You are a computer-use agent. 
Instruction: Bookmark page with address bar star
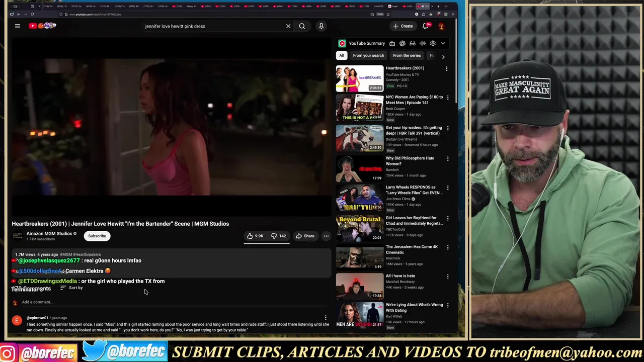point(388,14)
